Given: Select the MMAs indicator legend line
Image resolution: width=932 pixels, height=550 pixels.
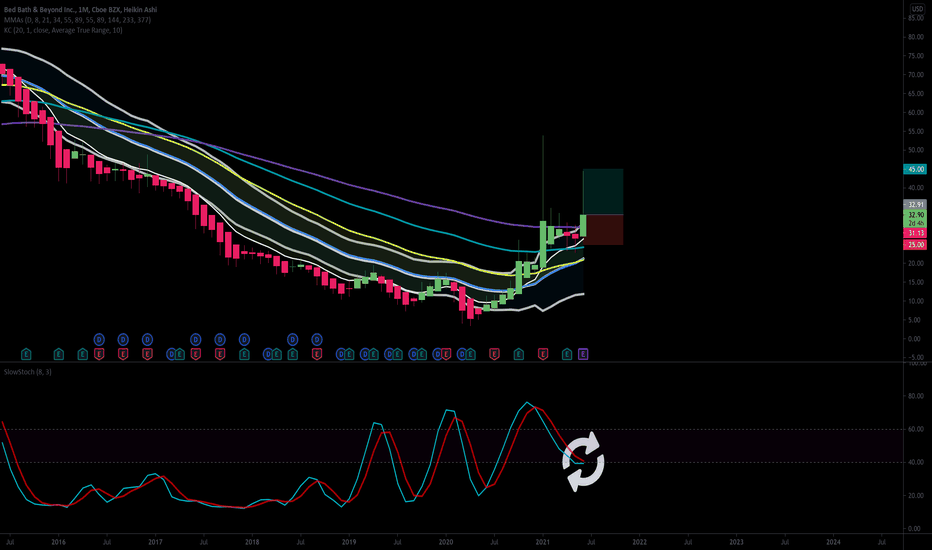Looking at the screenshot, I should (x=77, y=20).
